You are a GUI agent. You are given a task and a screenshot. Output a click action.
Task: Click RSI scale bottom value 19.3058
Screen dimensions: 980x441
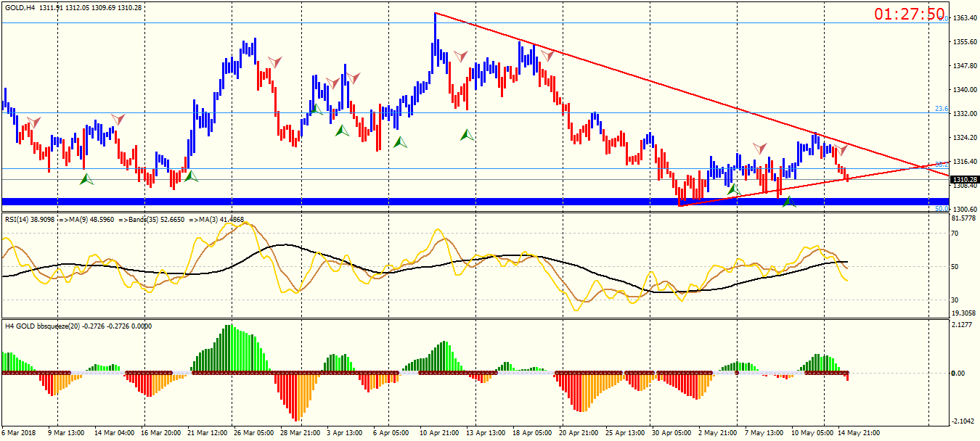tap(965, 313)
